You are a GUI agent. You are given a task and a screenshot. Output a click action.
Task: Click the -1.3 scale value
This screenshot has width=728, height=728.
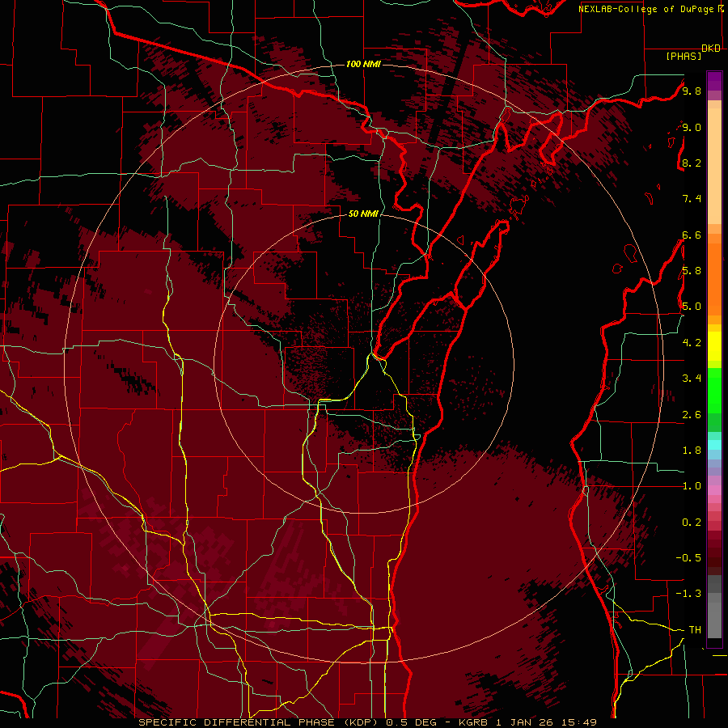click(x=688, y=594)
